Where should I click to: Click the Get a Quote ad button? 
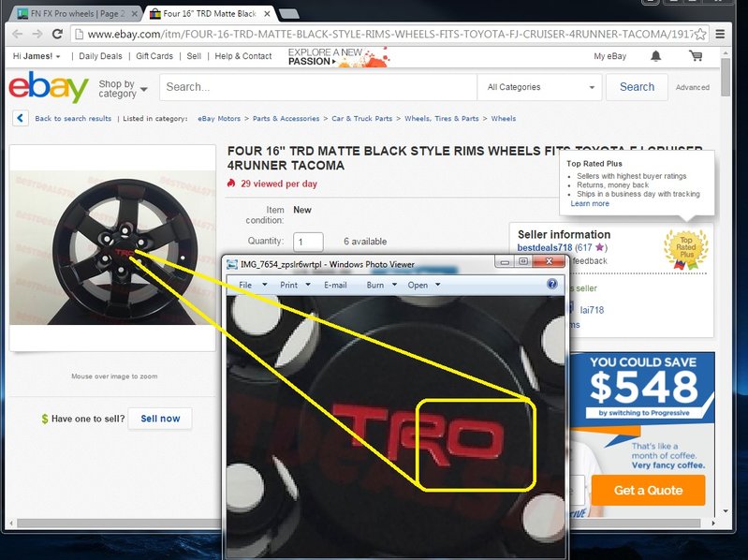[649, 491]
